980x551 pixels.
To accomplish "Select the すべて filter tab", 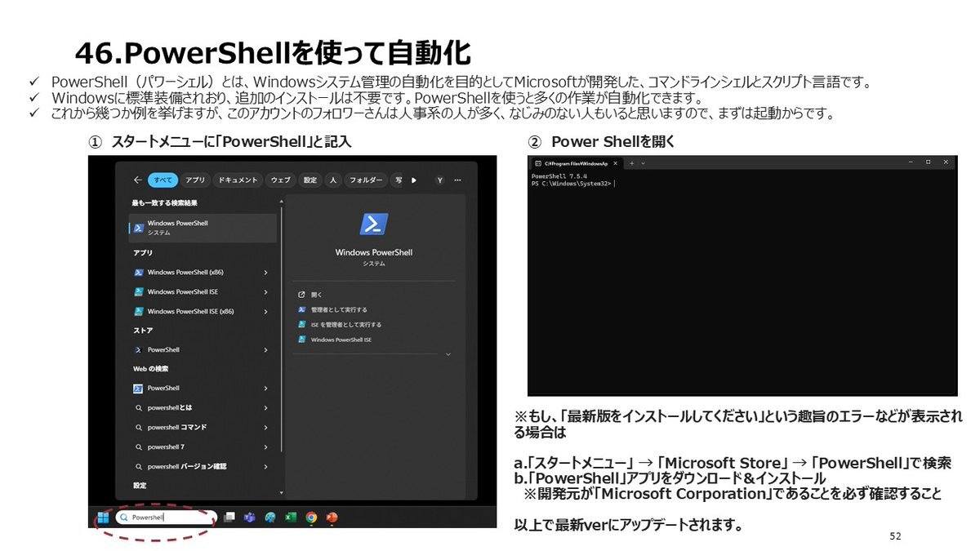I will [x=163, y=180].
